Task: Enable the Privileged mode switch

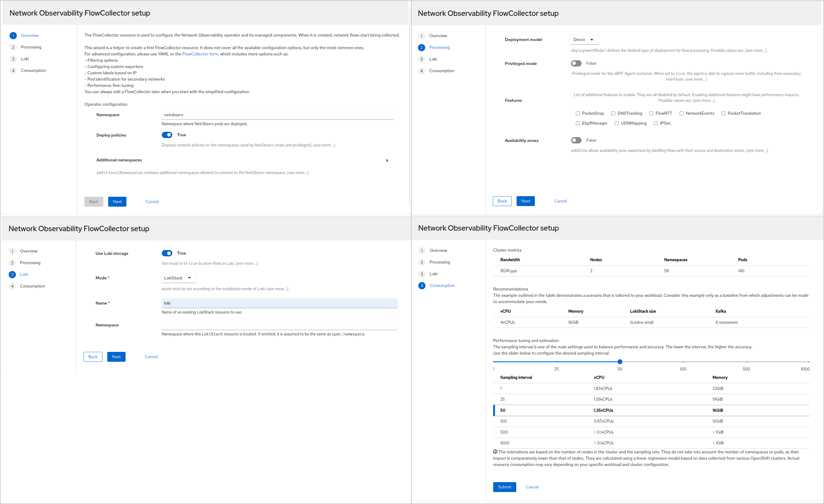Action: (x=576, y=63)
